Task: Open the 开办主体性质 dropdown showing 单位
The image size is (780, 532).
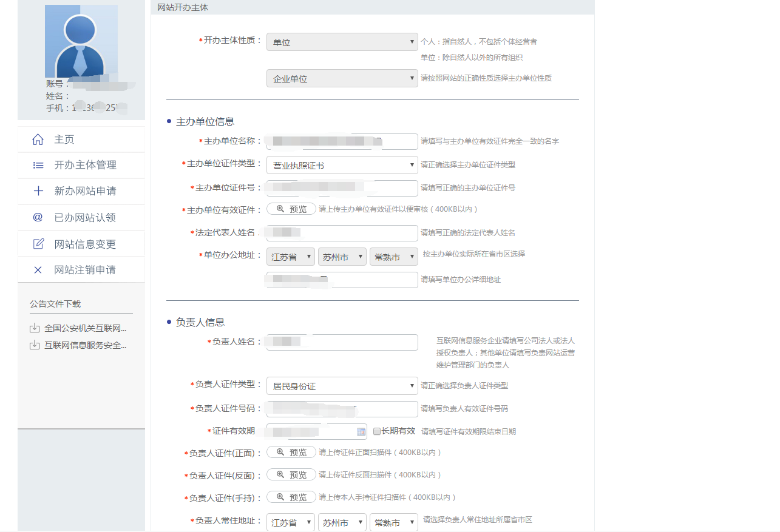Action: [342, 42]
